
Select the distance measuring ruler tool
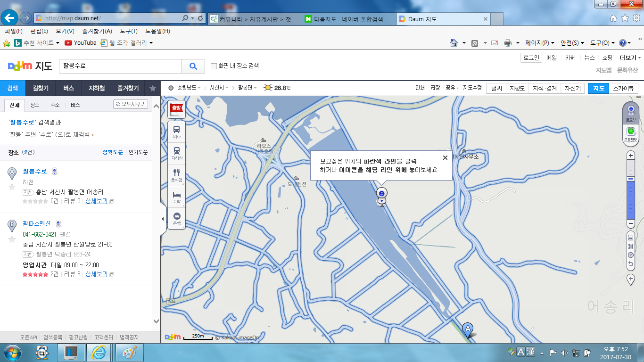pos(631,239)
